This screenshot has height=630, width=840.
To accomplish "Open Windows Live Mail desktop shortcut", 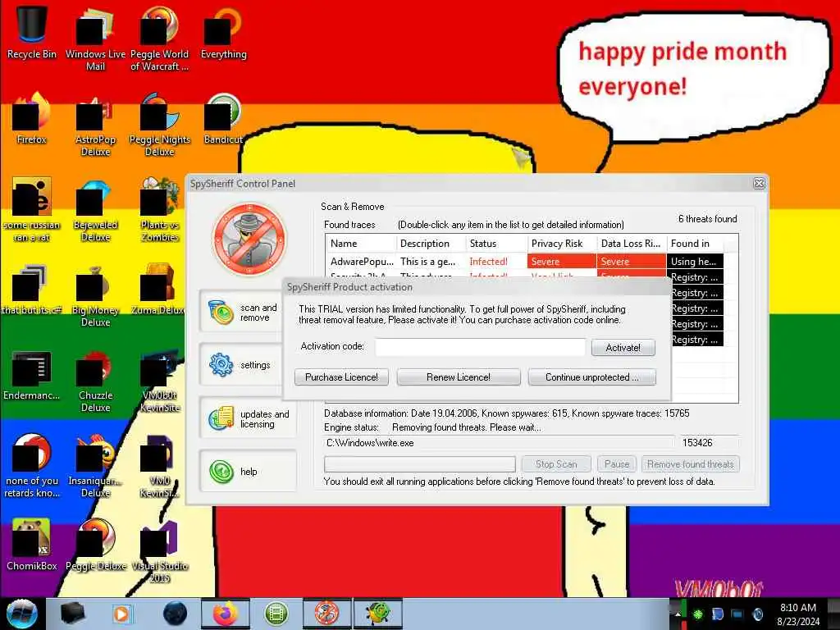I will [95, 38].
